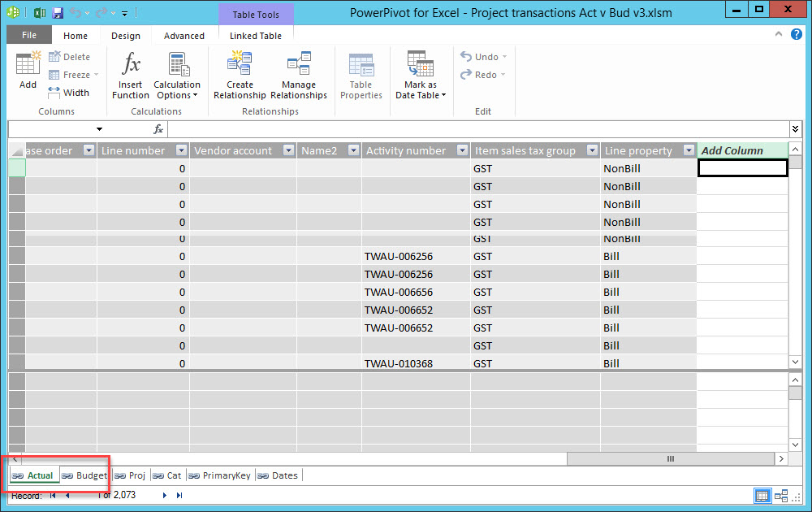Screen dimensions: 812x512
Task: Select the Dates table tab
Action: 278,475
